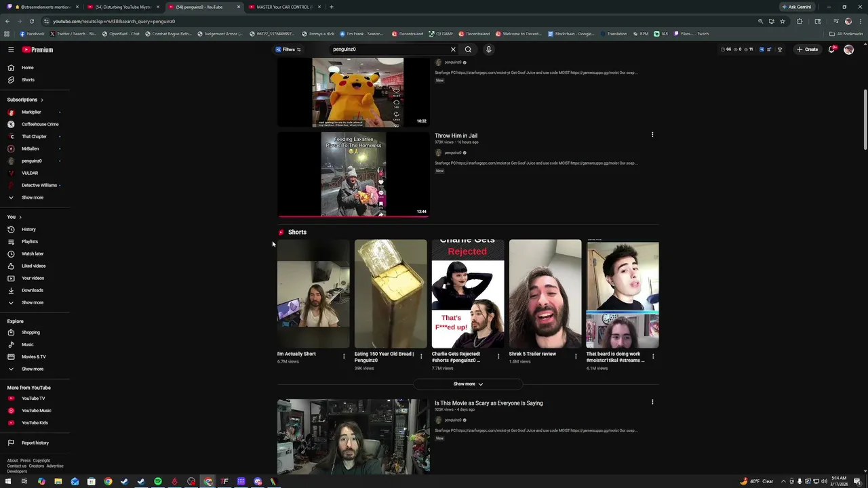
Task: Open YouTube TV link
Action: pyautogui.click(x=35, y=399)
